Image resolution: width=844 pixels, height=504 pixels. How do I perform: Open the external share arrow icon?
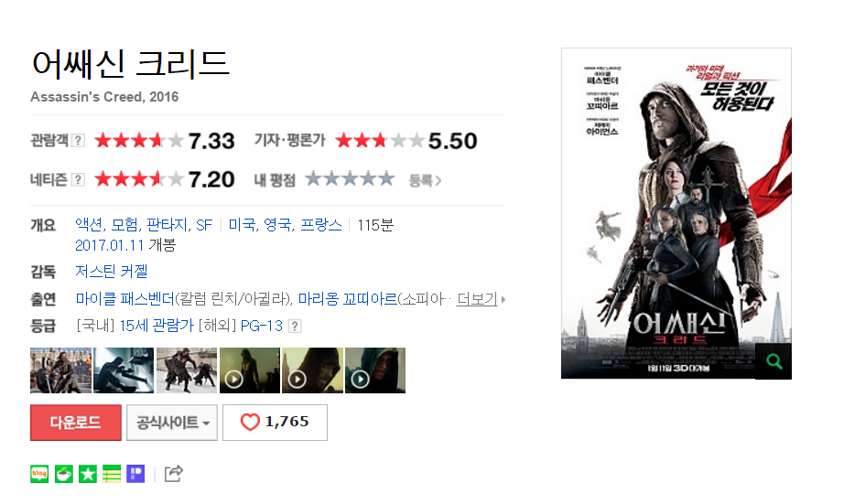[x=173, y=473]
